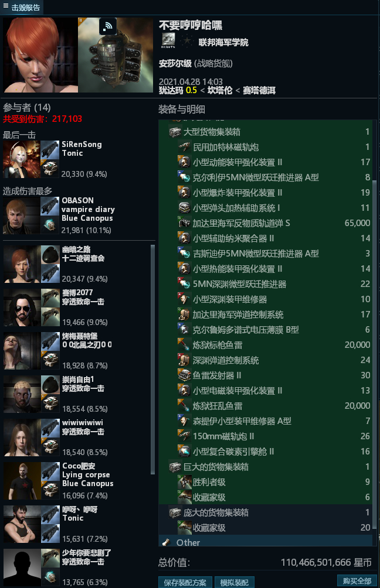Click the 购买全部 button
Viewport: 380px width, 588px height.
tap(357, 581)
